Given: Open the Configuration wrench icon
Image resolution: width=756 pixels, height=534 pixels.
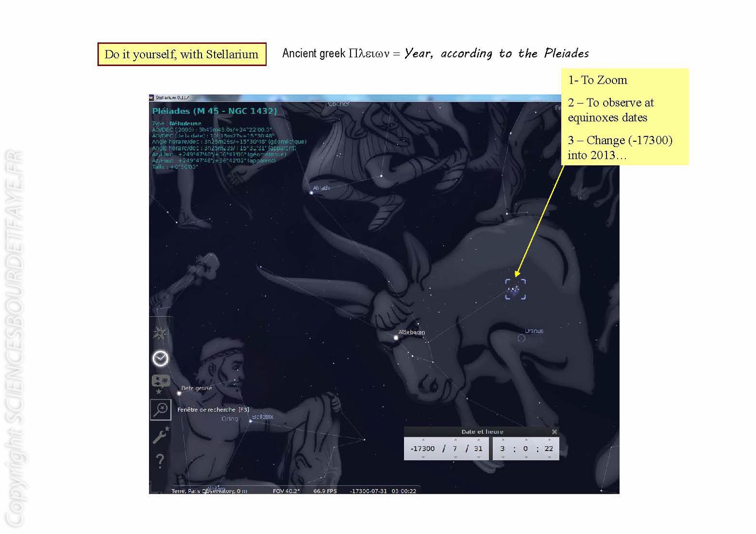Looking at the screenshot, I should pyautogui.click(x=161, y=435).
